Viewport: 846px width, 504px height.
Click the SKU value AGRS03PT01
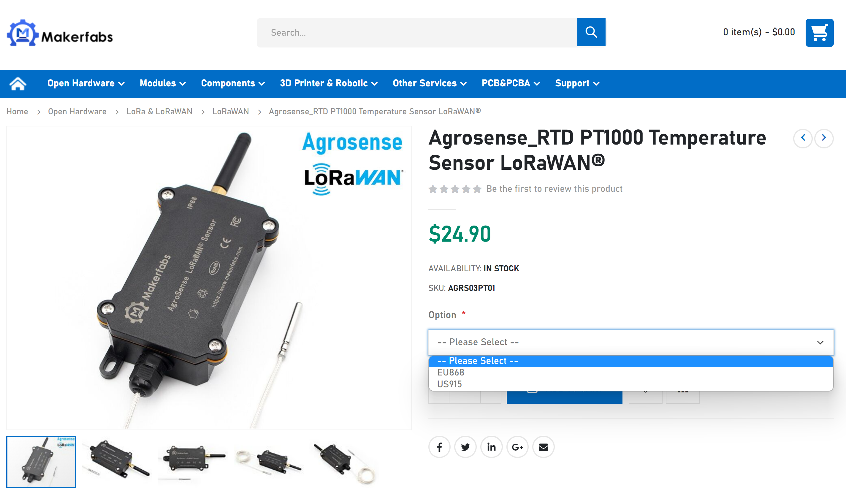click(471, 288)
